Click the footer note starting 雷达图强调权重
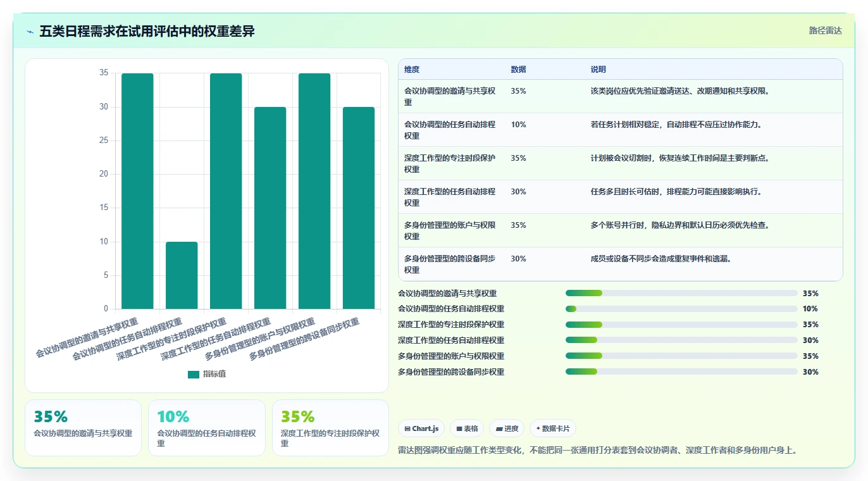The width and height of the screenshot is (868, 481). tap(597, 451)
